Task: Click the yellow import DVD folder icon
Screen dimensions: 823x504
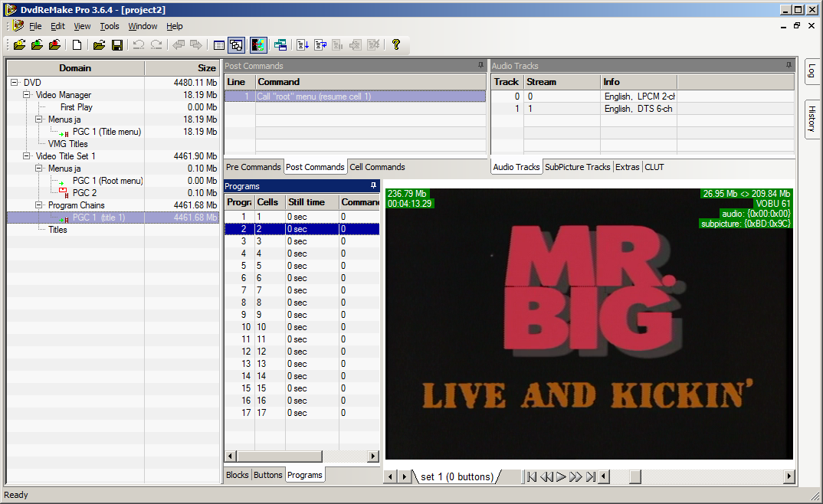Action: click(x=19, y=45)
